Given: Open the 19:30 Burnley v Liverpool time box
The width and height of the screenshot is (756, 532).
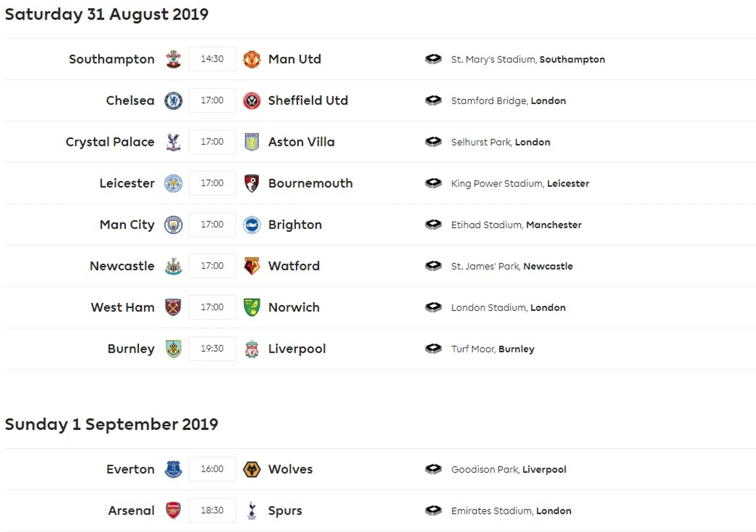Looking at the screenshot, I should pyautogui.click(x=212, y=349).
